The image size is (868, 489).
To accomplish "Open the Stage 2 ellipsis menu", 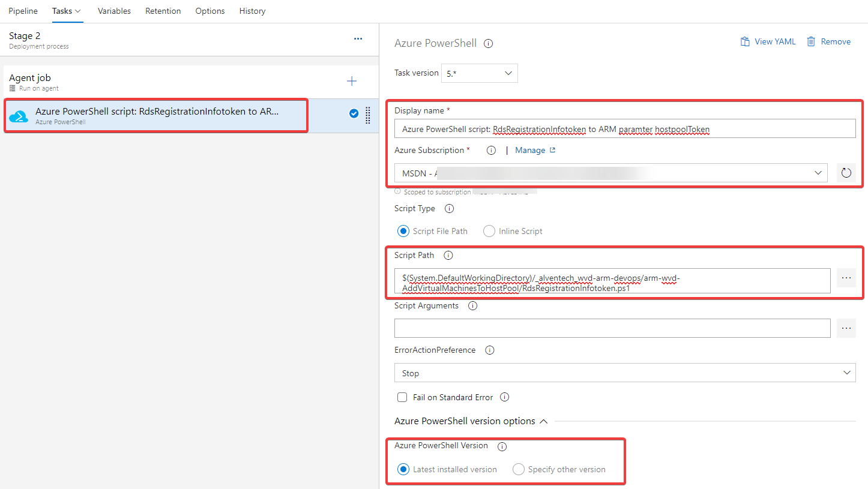I will coord(358,39).
